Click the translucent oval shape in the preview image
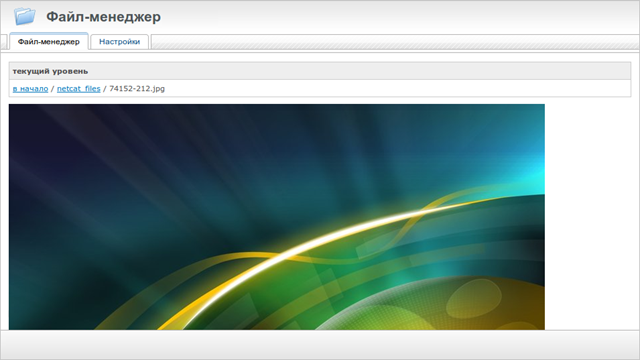Image resolution: width=640 pixels, height=360 pixels. [x=473, y=299]
